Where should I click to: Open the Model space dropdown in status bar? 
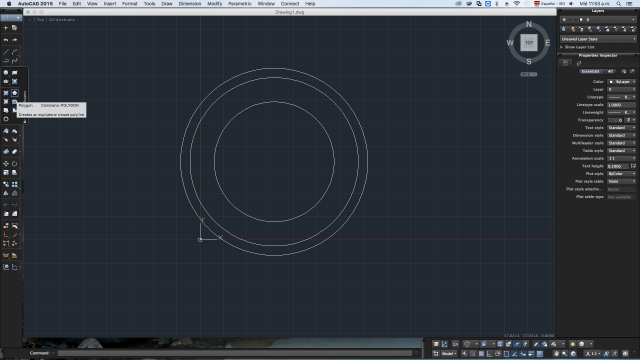click(x=449, y=353)
